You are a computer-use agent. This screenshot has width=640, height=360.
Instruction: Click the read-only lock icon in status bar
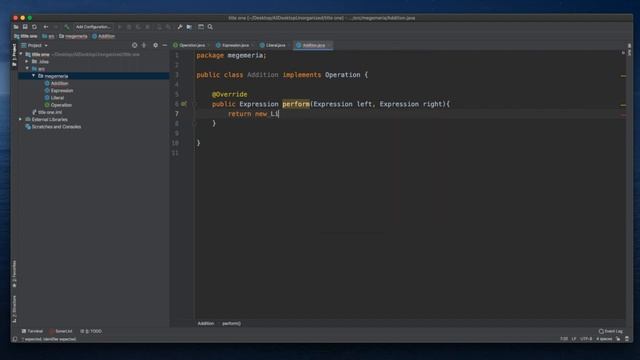(x=618, y=339)
